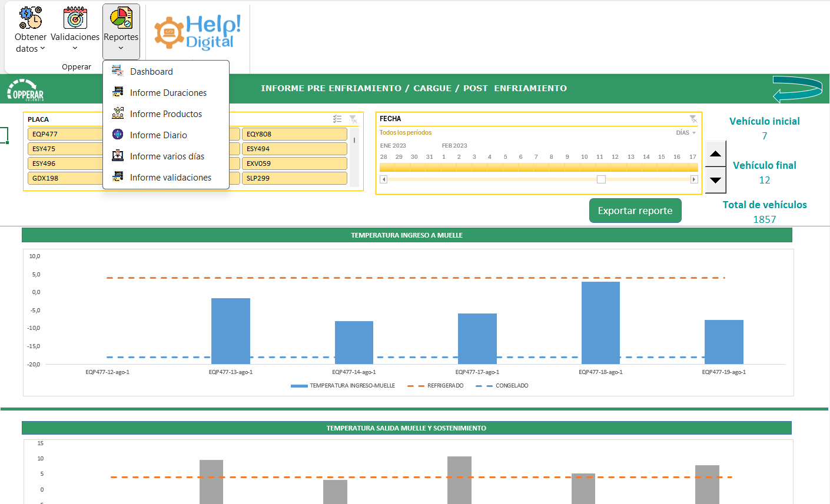
Task: Click the Total de vehículos value 1857
Action: 765,219
